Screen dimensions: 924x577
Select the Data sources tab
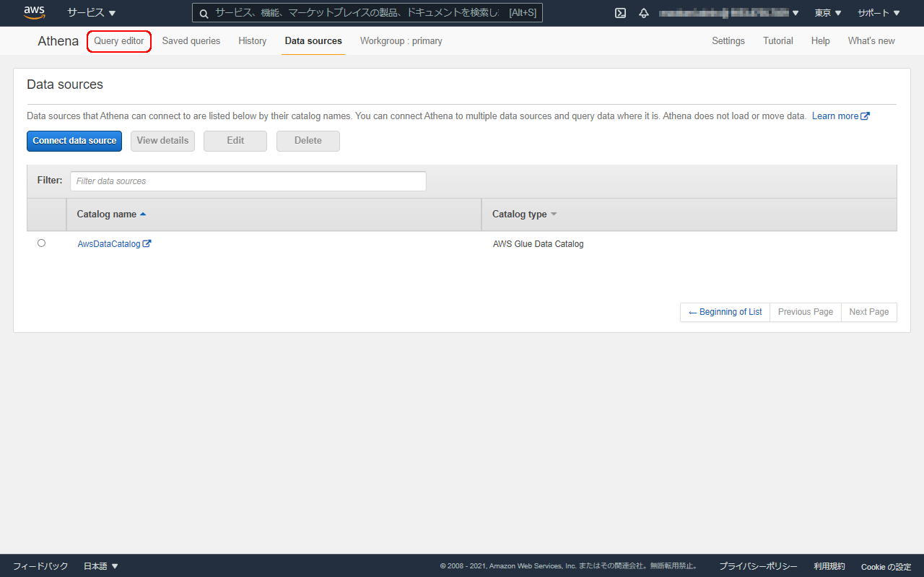[313, 41]
